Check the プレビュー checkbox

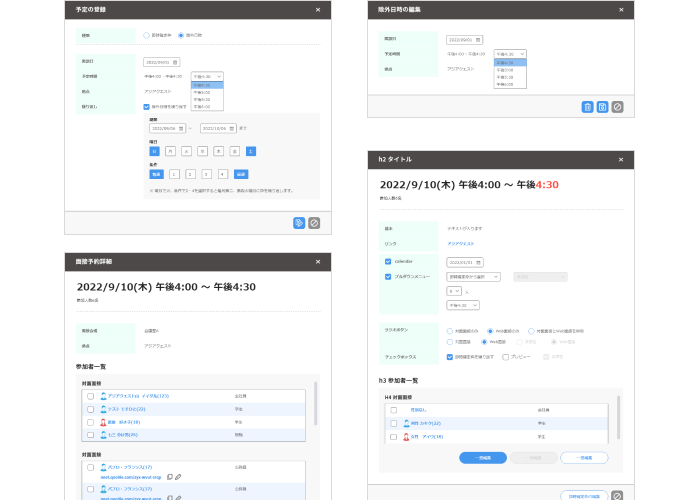click(x=506, y=355)
